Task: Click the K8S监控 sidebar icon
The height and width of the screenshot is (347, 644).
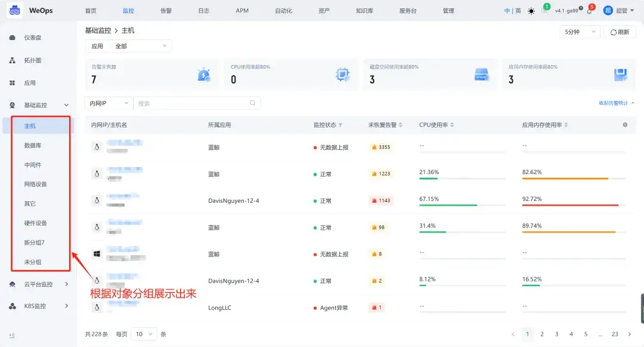Action: [x=13, y=306]
